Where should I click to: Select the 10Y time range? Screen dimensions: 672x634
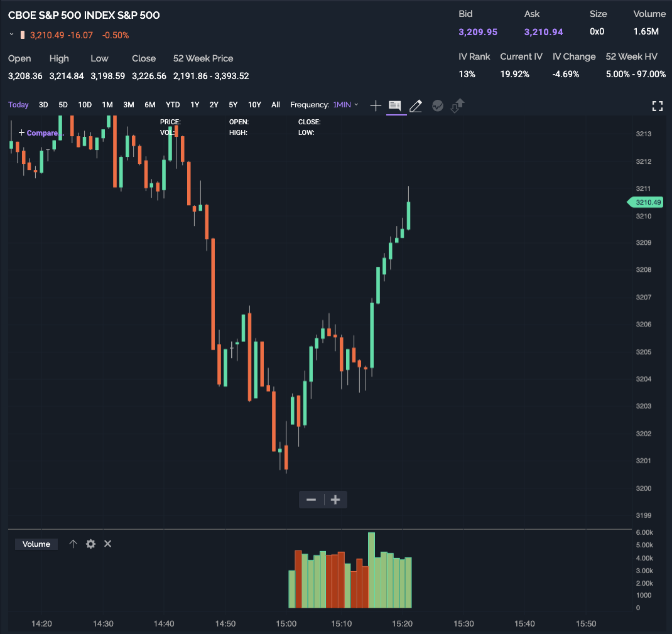pos(254,105)
